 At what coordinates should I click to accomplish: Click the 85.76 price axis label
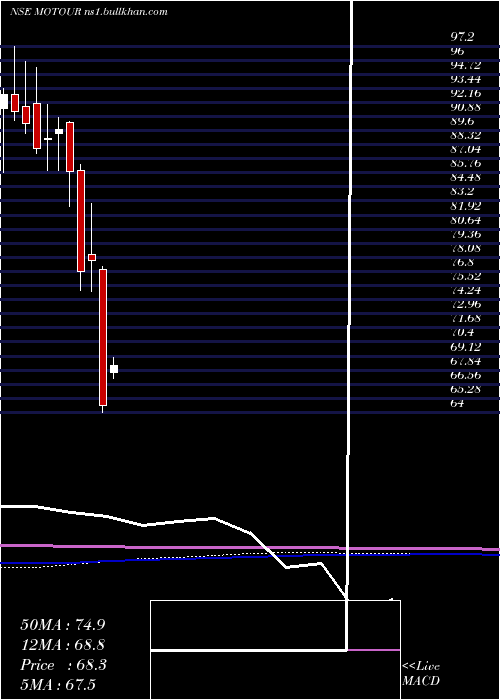point(465,163)
